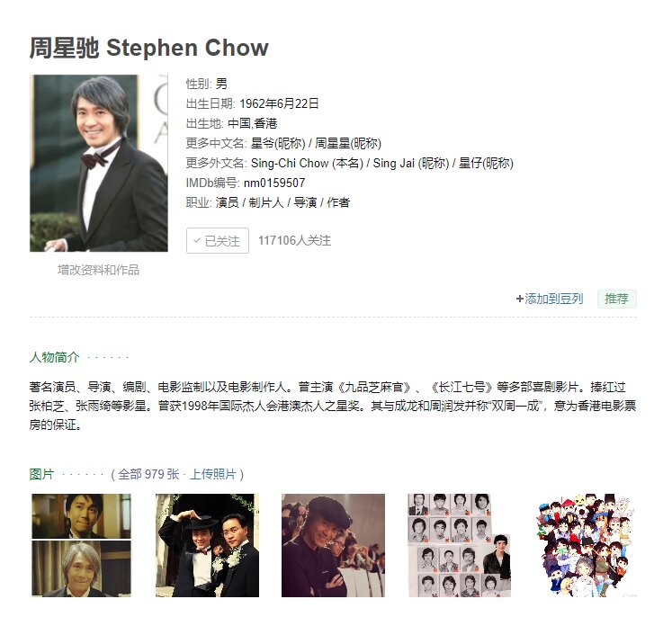672x626 pixels.
Task: Open the thumbnail of man in black cap
Action: [x=333, y=545]
